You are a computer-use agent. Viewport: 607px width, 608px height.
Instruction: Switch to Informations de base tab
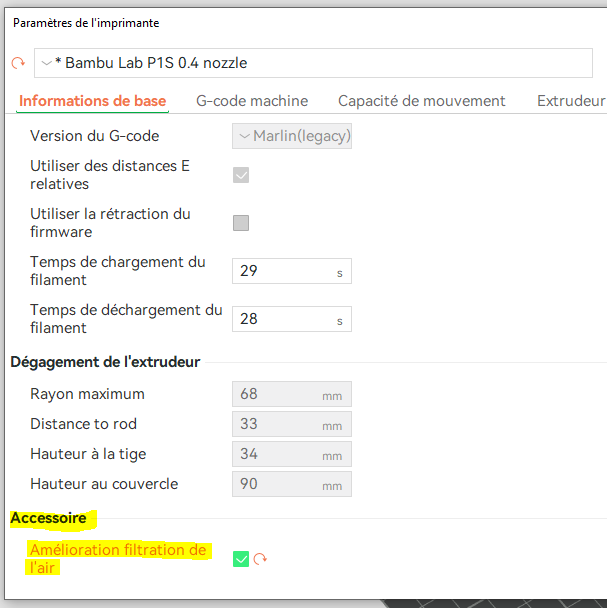(x=92, y=101)
